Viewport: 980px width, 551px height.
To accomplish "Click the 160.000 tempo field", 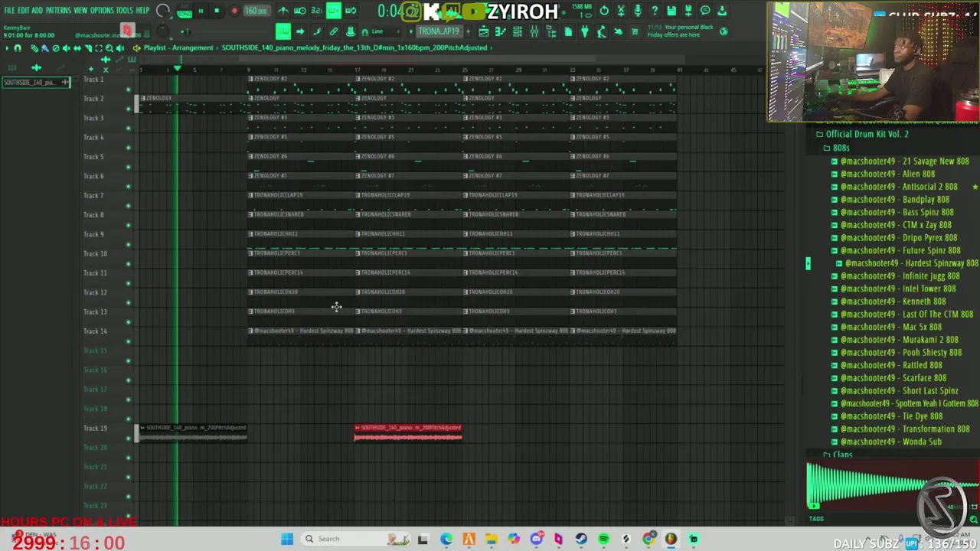I will click(x=256, y=11).
